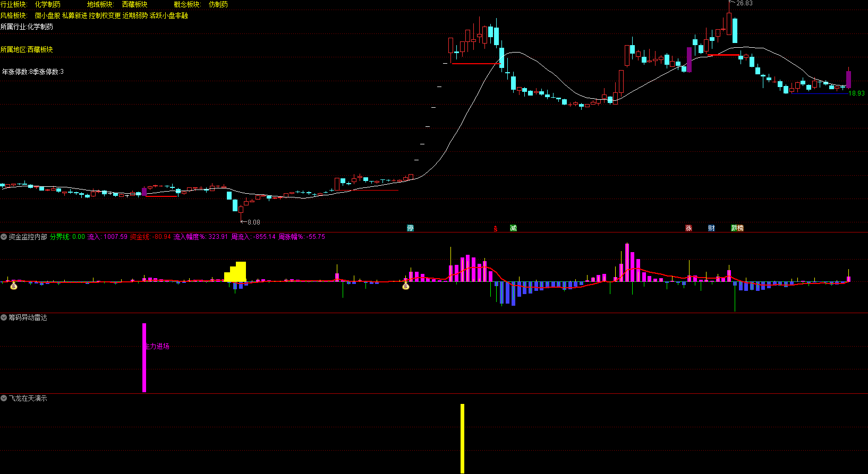Click the teal 停 event marker icon
This screenshot has height=474, width=868.
410,228
